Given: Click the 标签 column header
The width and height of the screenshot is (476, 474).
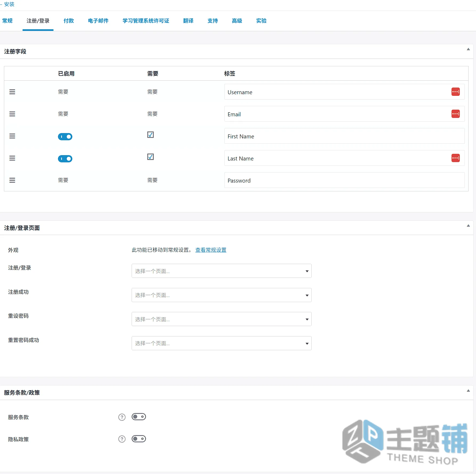Looking at the screenshot, I should [229, 74].
